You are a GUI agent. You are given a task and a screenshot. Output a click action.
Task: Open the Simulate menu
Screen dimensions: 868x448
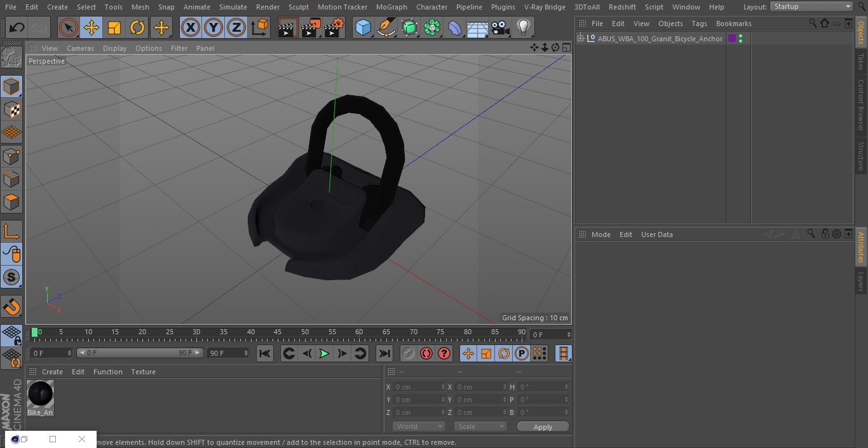233,7
